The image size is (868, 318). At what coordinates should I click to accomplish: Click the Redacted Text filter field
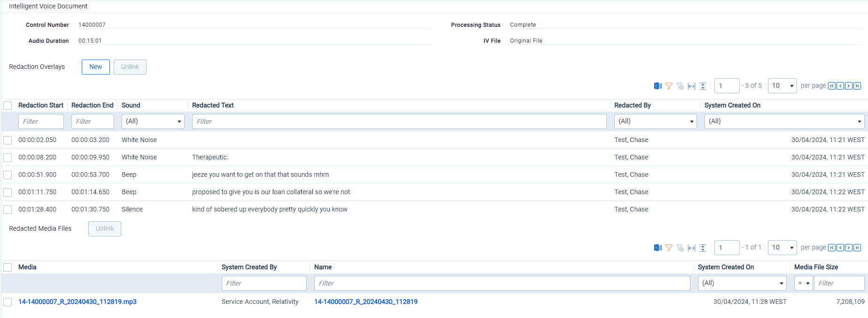click(399, 121)
